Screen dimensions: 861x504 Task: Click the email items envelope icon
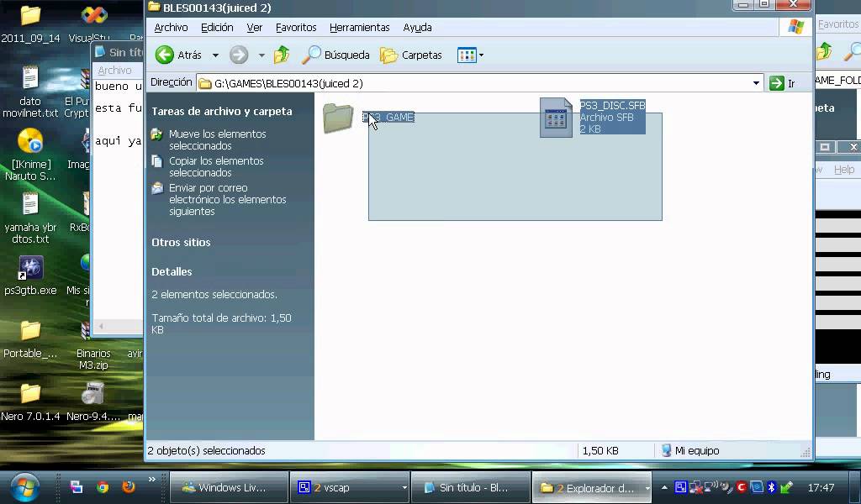(157, 188)
